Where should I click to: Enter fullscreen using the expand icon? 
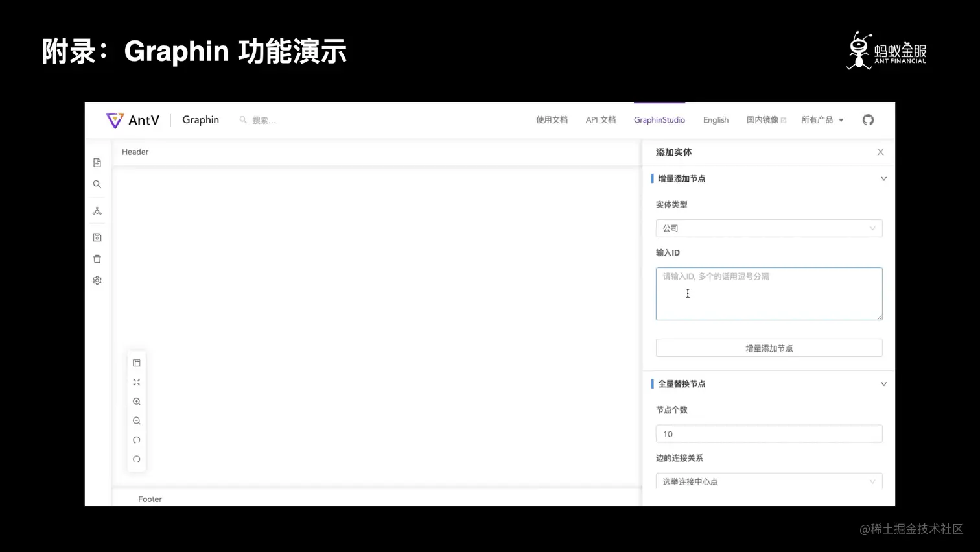coord(136,382)
